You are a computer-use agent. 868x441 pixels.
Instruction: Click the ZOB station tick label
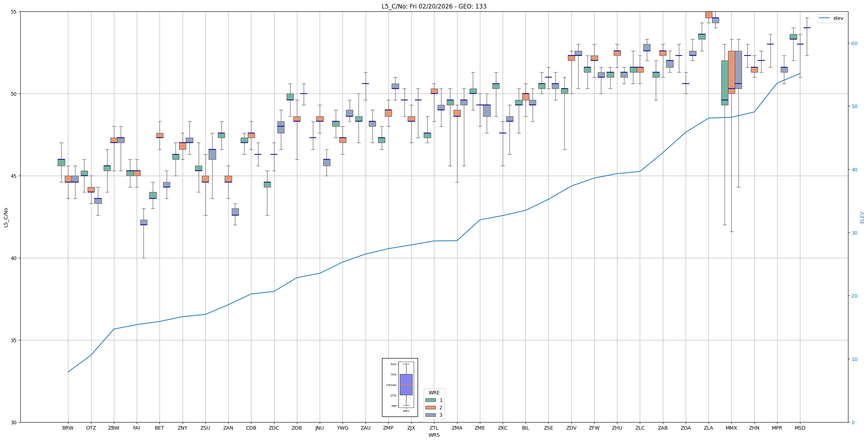pos(297,428)
